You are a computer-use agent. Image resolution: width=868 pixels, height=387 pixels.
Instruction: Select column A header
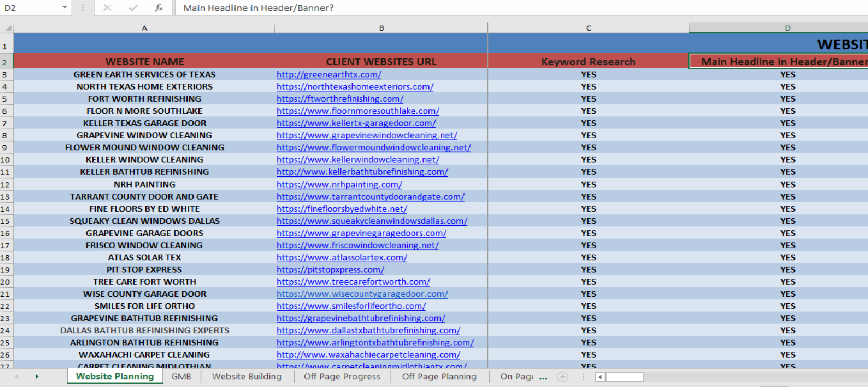(144, 28)
